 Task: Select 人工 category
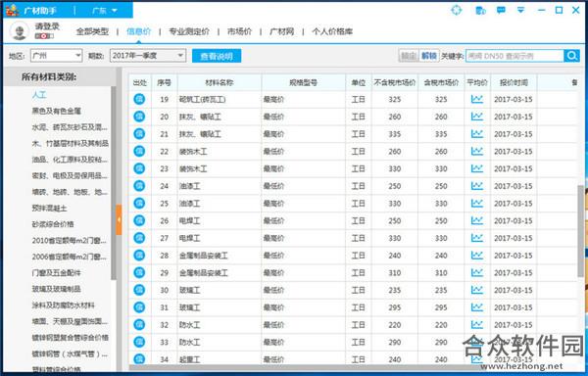(x=39, y=95)
